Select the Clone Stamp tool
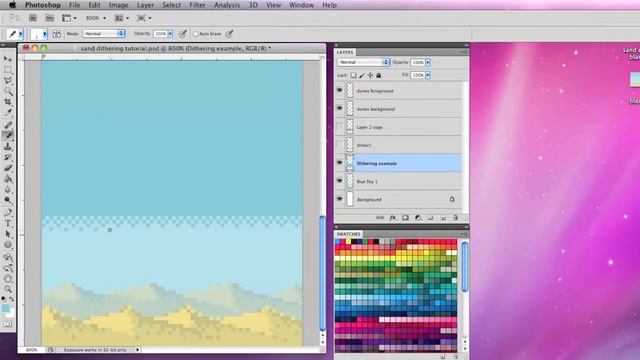640x360 pixels. [x=8, y=147]
